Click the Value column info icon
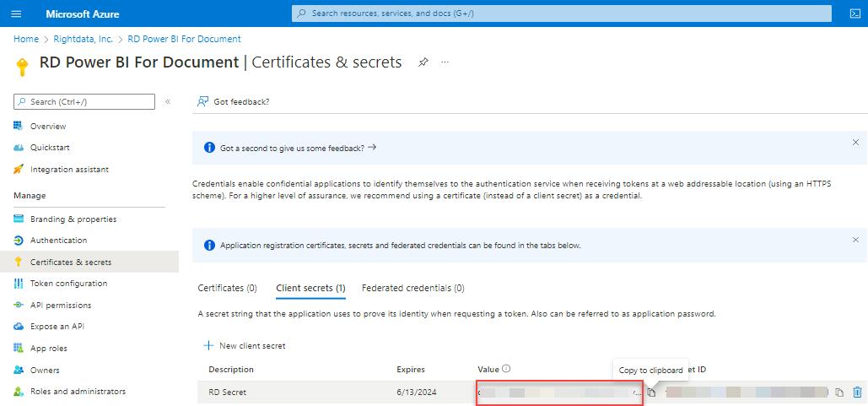Screen dimensions: 868x406 pos(506,369)
